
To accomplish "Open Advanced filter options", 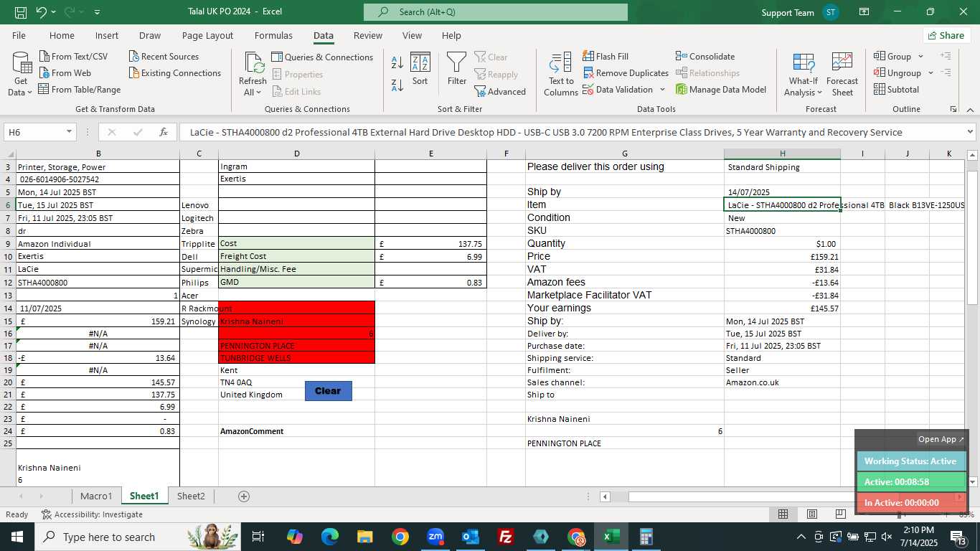I will (x=500, y=92).
